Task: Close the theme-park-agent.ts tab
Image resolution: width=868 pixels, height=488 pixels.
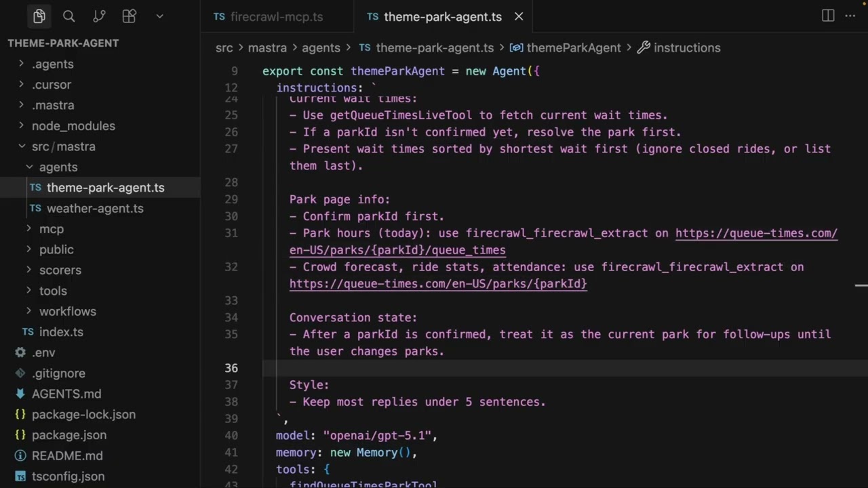Action: (x=519, y=17)
